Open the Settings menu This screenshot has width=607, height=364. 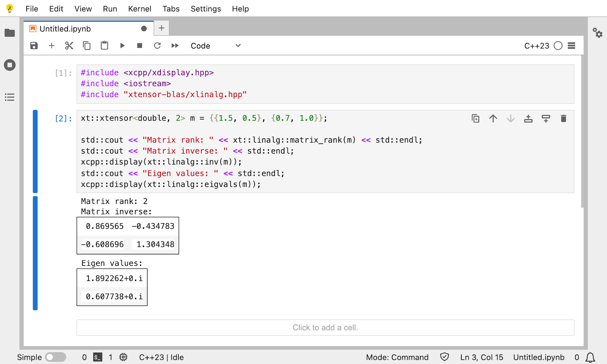point(206,9)
